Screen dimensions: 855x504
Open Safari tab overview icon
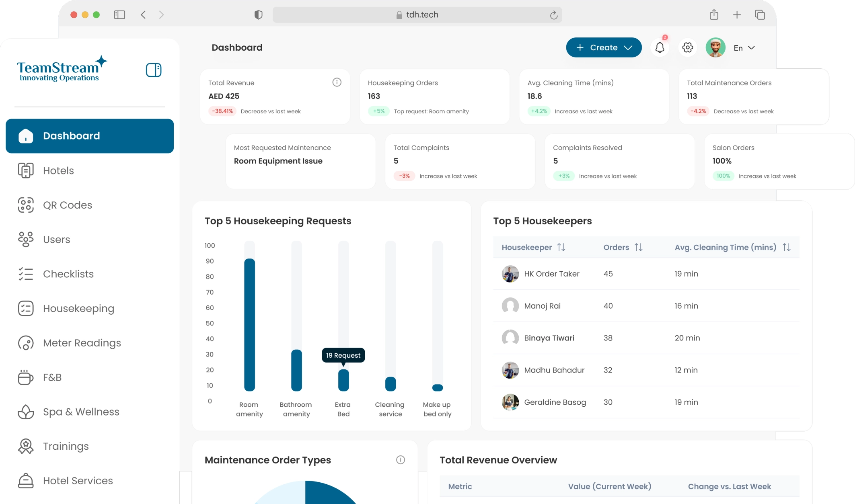click(760, 15)
